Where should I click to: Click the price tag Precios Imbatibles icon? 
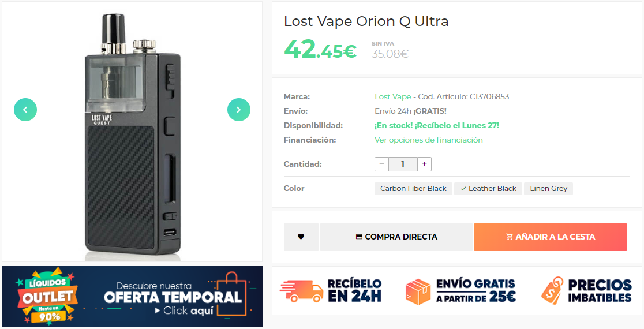click(552, 290)
